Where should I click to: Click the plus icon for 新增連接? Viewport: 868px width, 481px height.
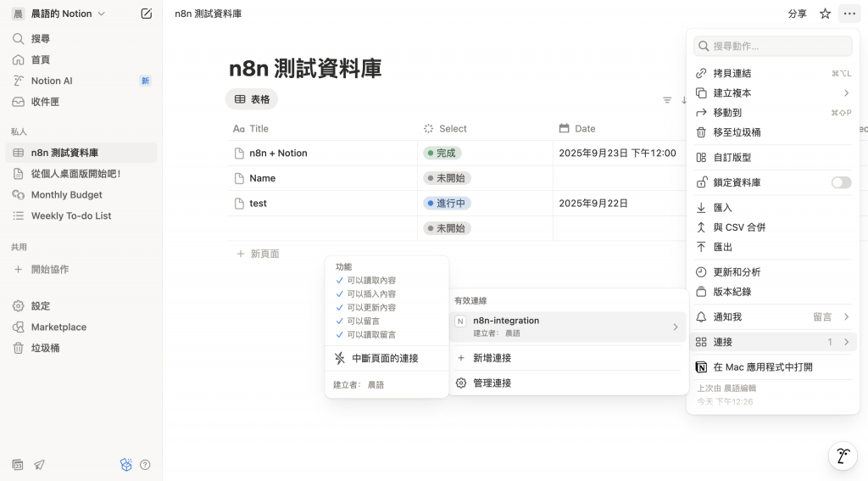461,358
